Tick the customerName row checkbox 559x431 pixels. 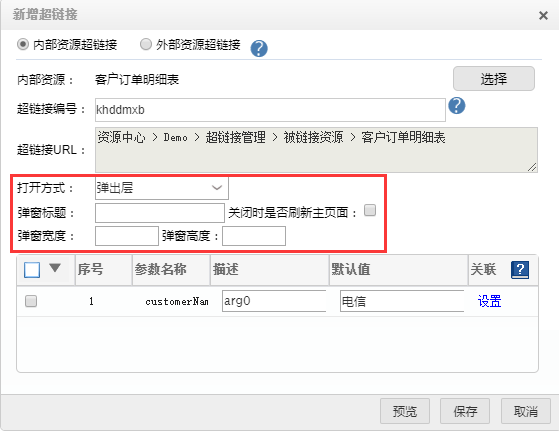pyautogui.click(x=31, y=301)
